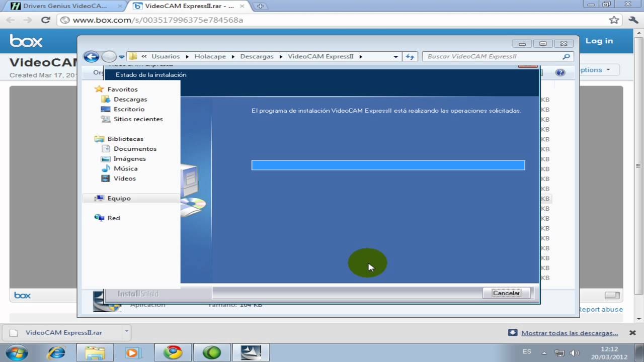Viewport: 644px width, 362px height.
Task: Click VideoCAM ExpressII breadcrumb segment
Action: pyautogui.click(x=320, y=56)
